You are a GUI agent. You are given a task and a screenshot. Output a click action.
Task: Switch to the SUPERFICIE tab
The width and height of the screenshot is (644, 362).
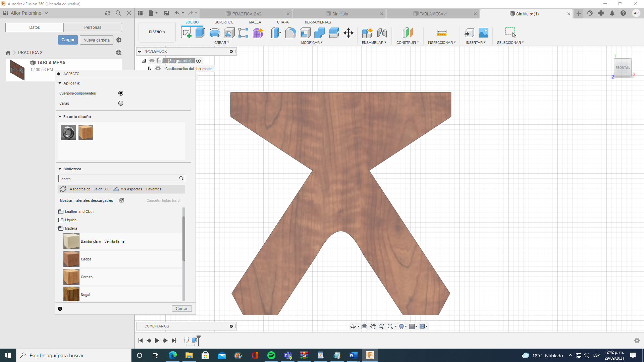(224, 22)
